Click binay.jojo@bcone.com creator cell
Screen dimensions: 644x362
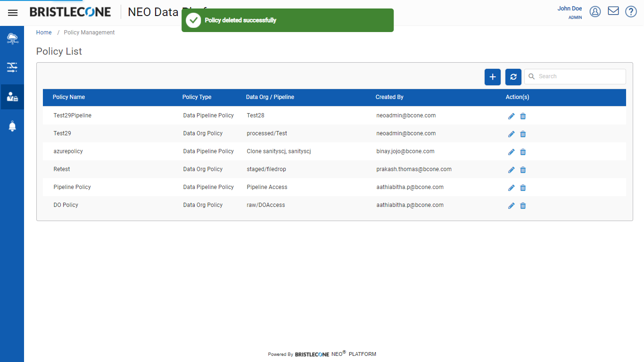click(405, 151)
